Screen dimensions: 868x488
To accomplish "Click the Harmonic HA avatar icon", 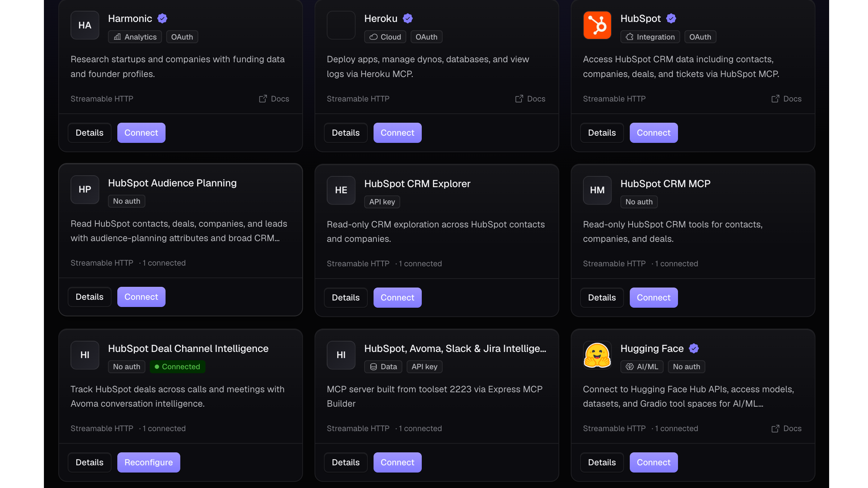I will tap(85, 25).
